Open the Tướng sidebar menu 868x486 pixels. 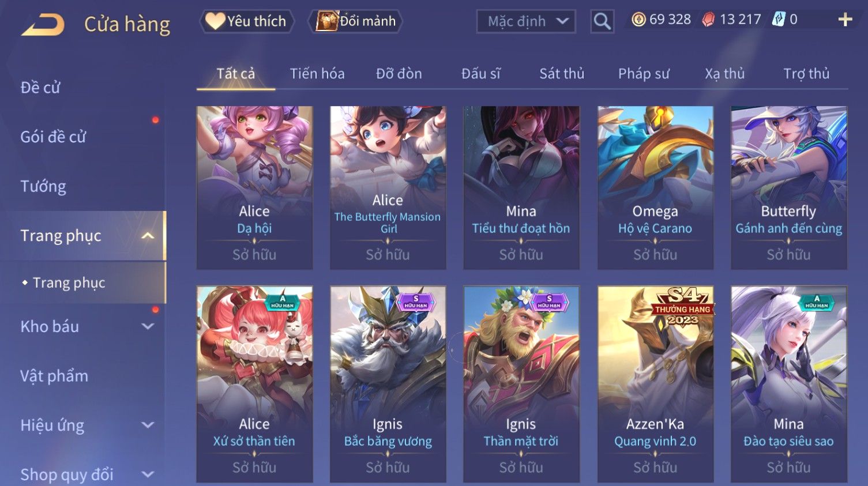pyautogui.click(x=43, y=186)
